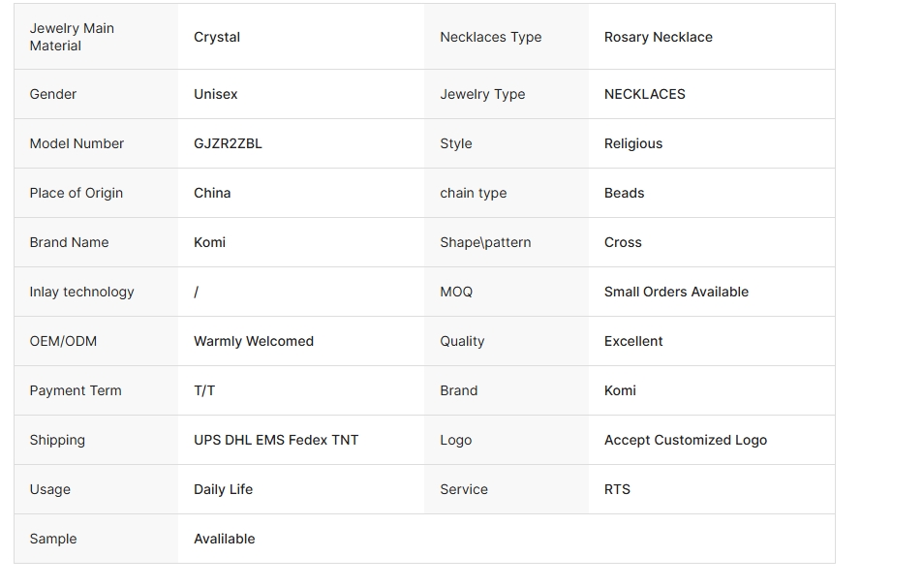The width and height of the screenshot is (923, 588).
Task: Select Accept Customized Logo text
Action: (x=685, y=440)
